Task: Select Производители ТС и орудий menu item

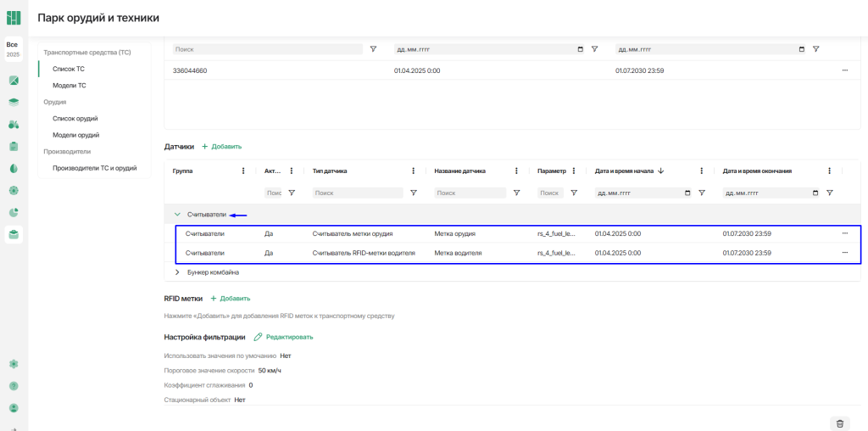Action: (94, 168)
